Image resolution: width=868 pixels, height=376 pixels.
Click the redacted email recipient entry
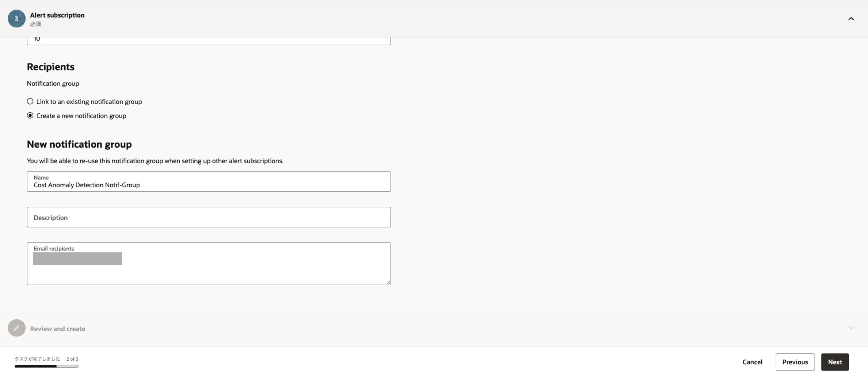pyautogui.click(x=77, y=259)
